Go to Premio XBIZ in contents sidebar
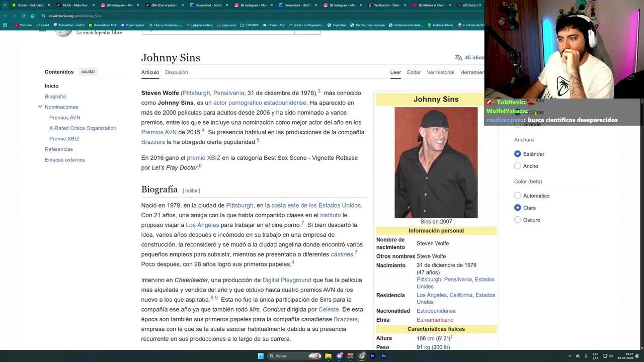The width and height of the screenshot is (644, 362). click(x=64, y=139)
